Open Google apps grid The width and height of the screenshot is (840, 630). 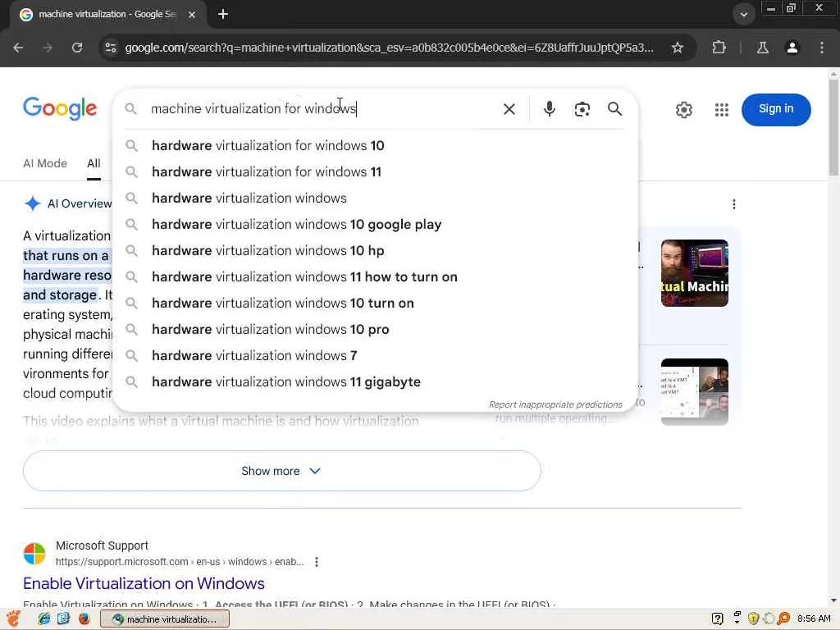pos(721,110)
